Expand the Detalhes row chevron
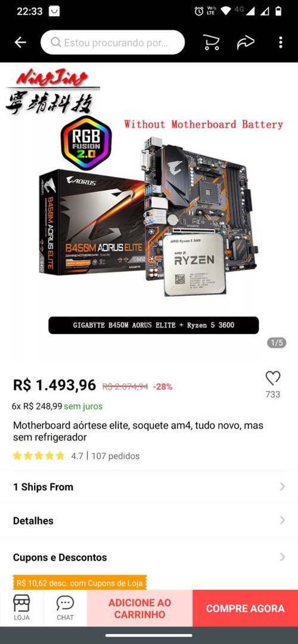Screen dimensions: 298x644 283,520
